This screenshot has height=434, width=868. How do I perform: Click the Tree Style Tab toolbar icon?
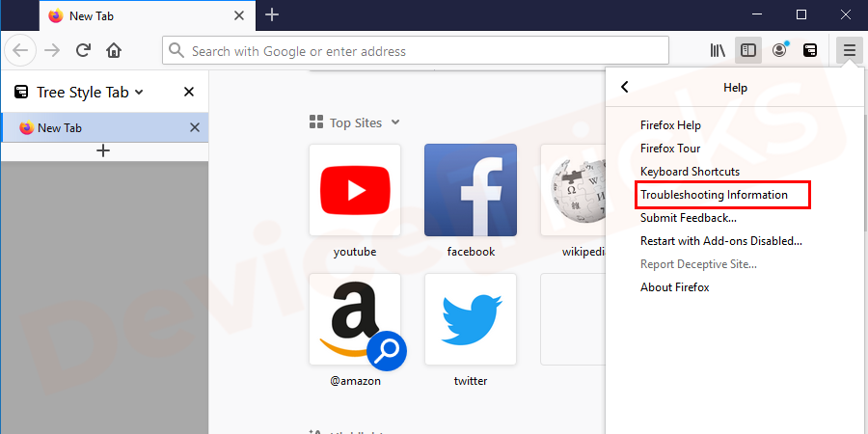810,51
